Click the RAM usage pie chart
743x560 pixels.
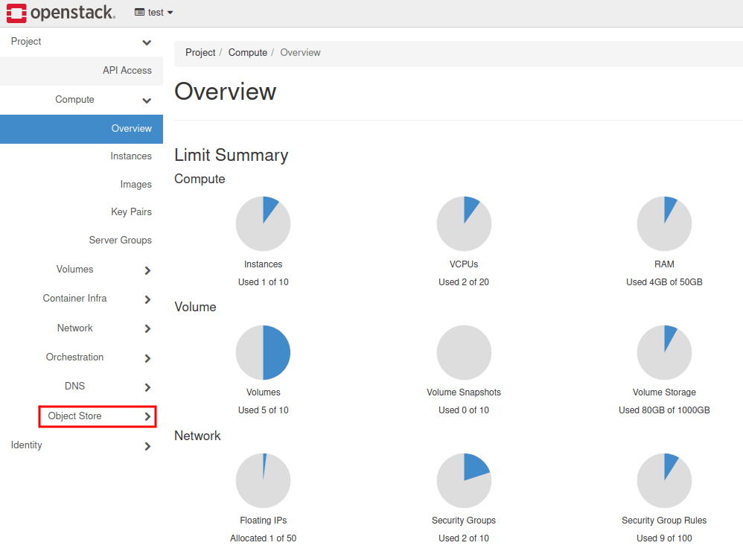point(664,224)
